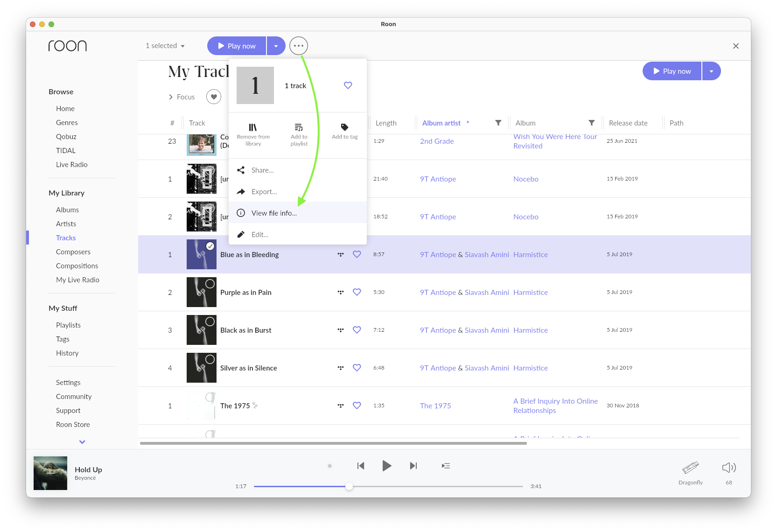The height and width of the screenshot is (532, 777).
Task: Open track options dots for Silver as in Silence
Action: [341, 368]
